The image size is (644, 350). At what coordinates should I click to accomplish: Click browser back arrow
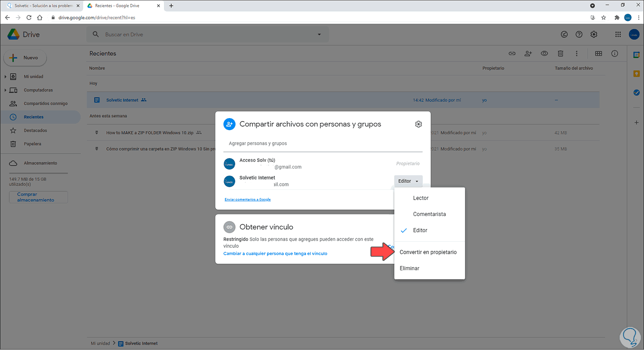[7, 18]
